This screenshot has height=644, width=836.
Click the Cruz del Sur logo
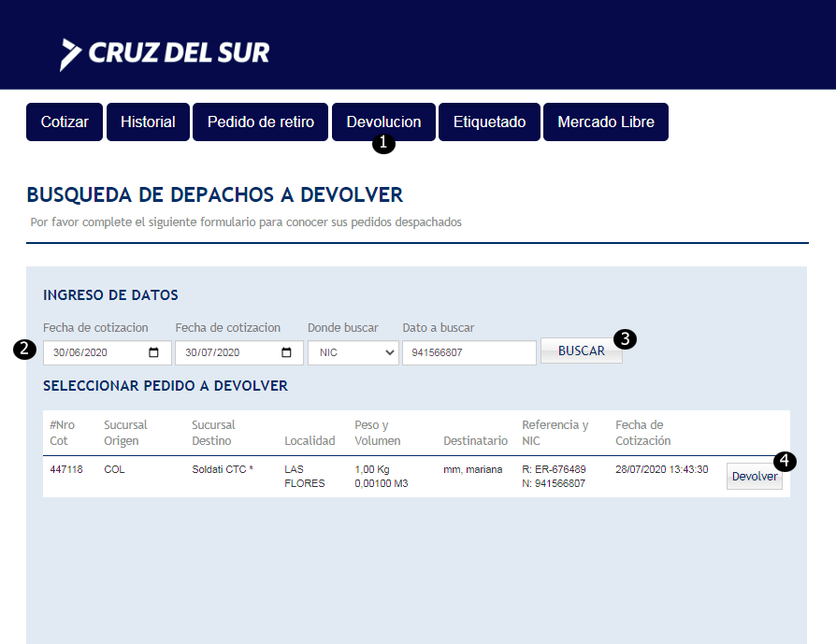165,53
